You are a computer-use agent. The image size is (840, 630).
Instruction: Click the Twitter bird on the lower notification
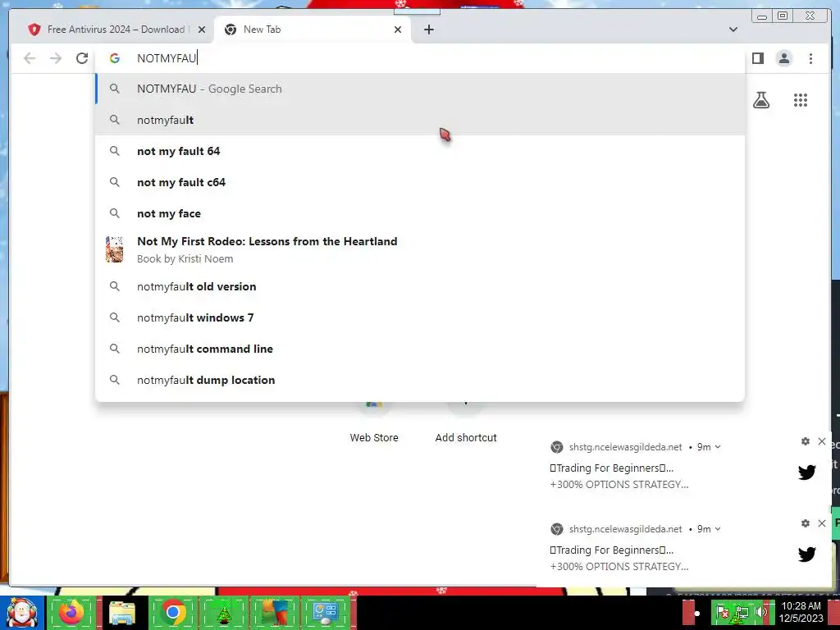(807, 554)
